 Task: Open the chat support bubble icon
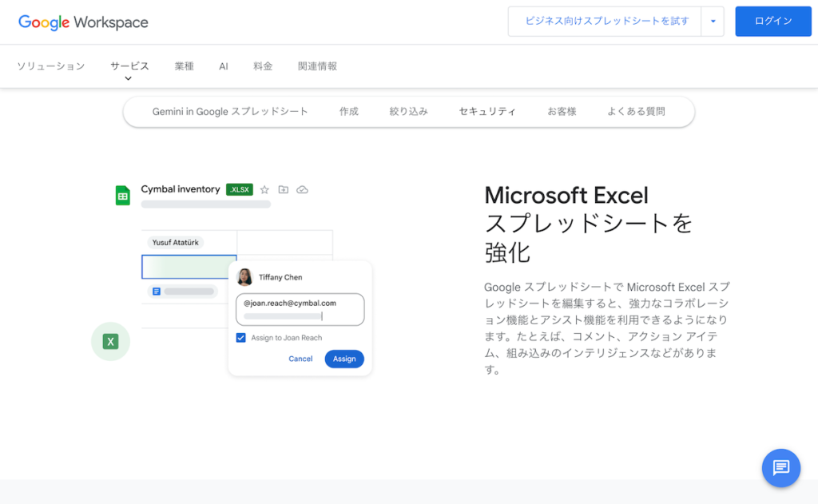781,467
